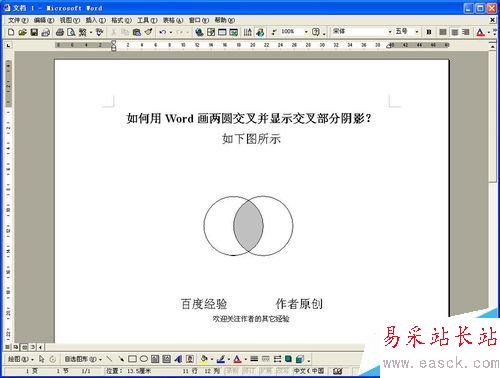Apply line color brush swatch
This screenshot has width=500, height=378.
coord(221,359)
